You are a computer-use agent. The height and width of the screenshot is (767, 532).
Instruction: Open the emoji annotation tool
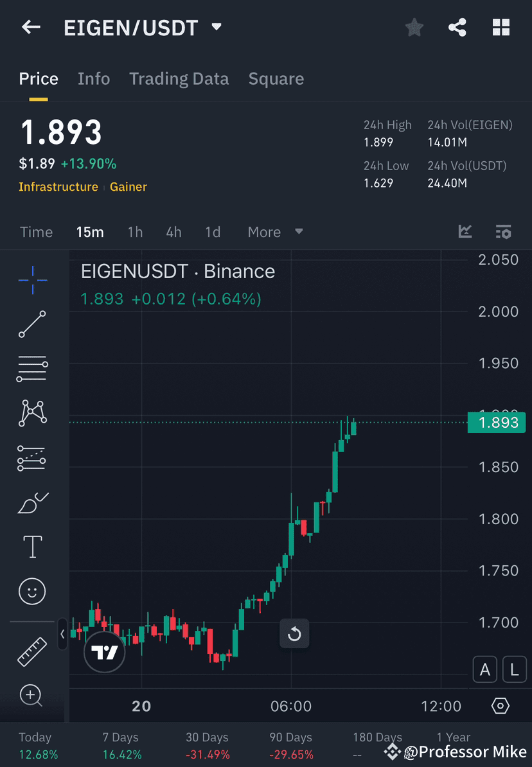[x=32, y=591]
